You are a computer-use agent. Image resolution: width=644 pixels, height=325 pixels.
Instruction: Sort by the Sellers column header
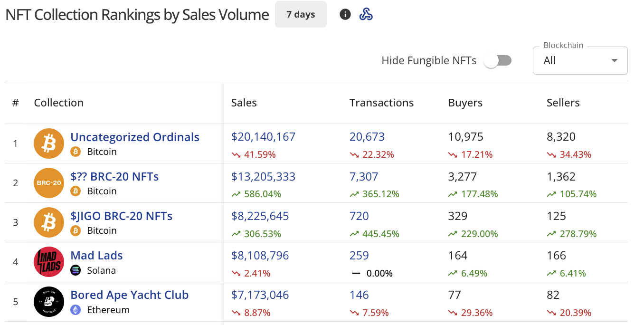point(563,103)
